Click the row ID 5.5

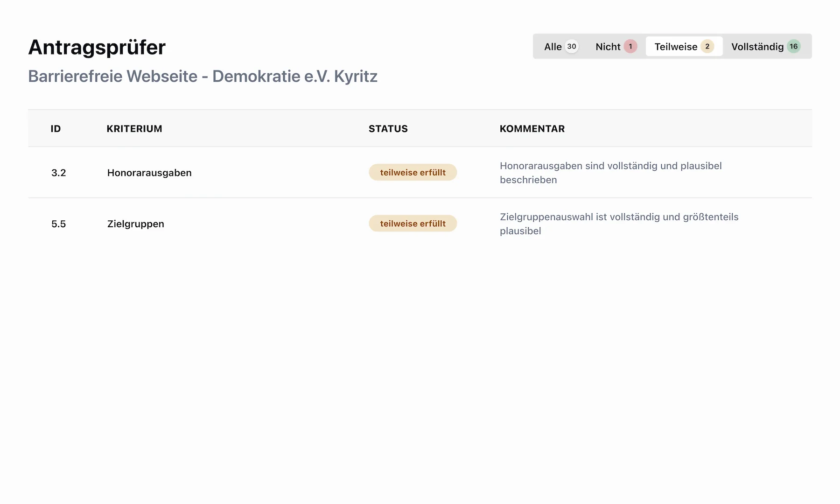click(59, 224)
